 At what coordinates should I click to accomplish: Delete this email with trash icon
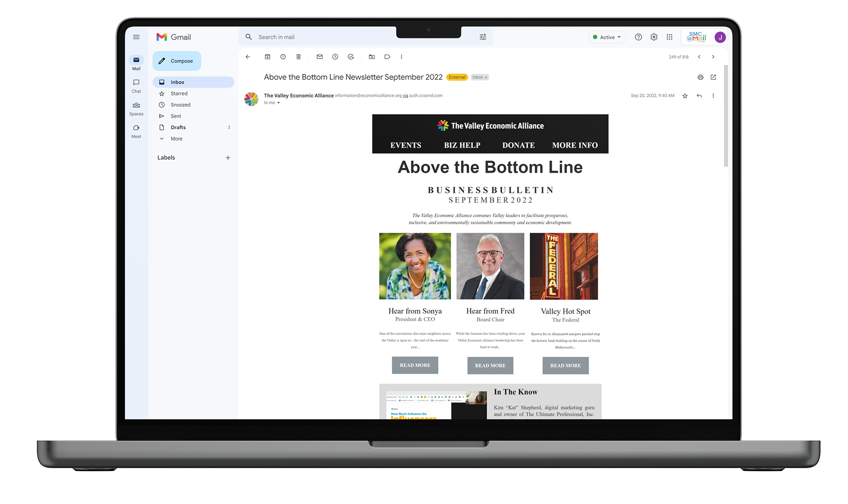pyautogui.click(x=299, y=56)
